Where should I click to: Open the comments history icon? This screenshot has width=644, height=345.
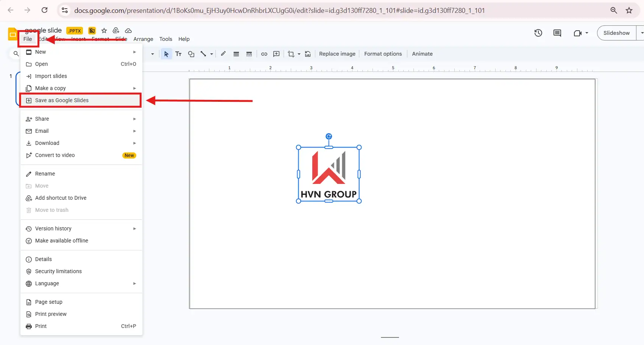[x=557, y=33]
